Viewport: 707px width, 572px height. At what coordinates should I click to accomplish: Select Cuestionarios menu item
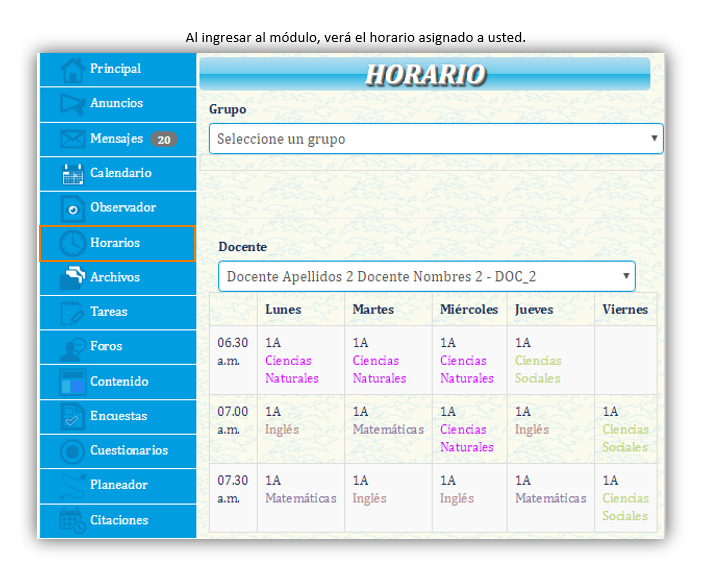118,451
